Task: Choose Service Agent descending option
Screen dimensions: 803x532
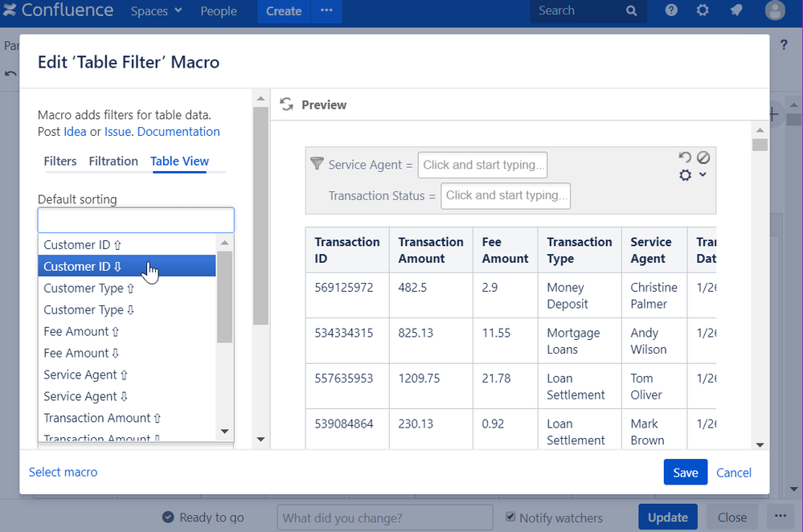Action: [x=126, y=396]
